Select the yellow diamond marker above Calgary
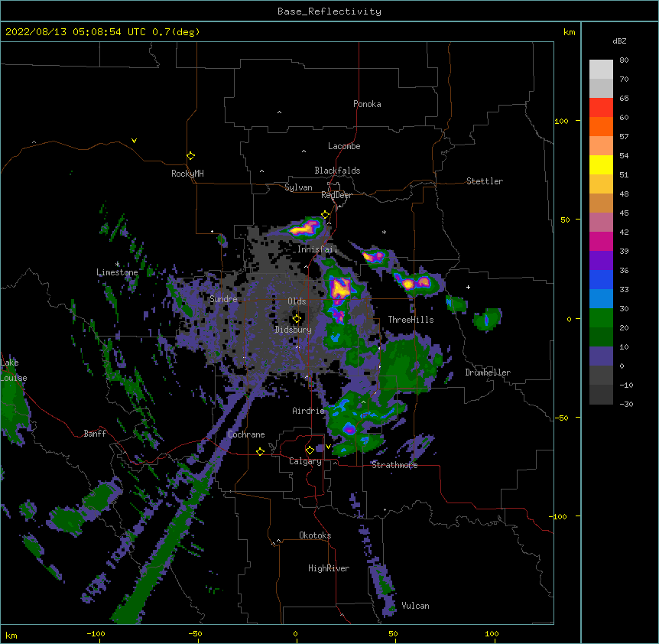This screenshot has width=659, height=644. click(310, 450)
